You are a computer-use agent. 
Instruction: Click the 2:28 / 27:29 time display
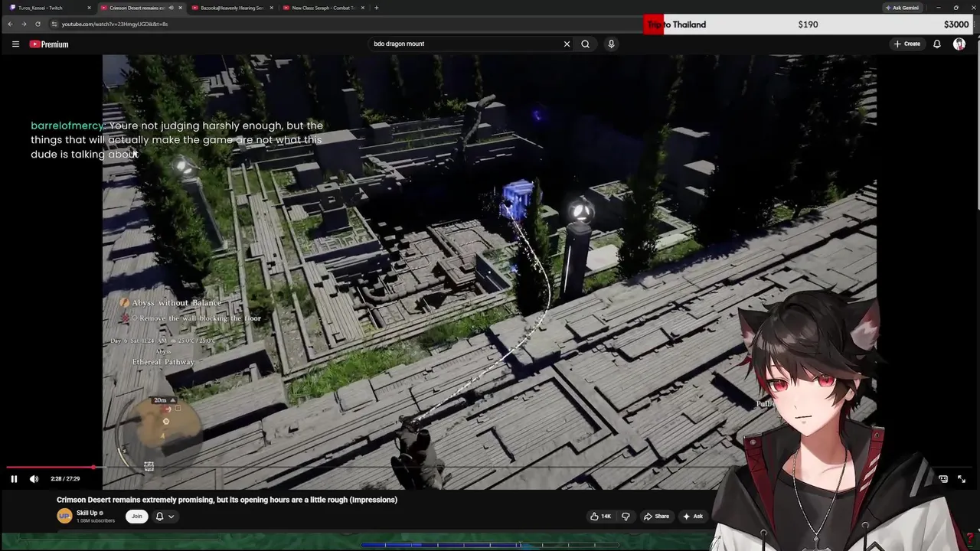65,479
